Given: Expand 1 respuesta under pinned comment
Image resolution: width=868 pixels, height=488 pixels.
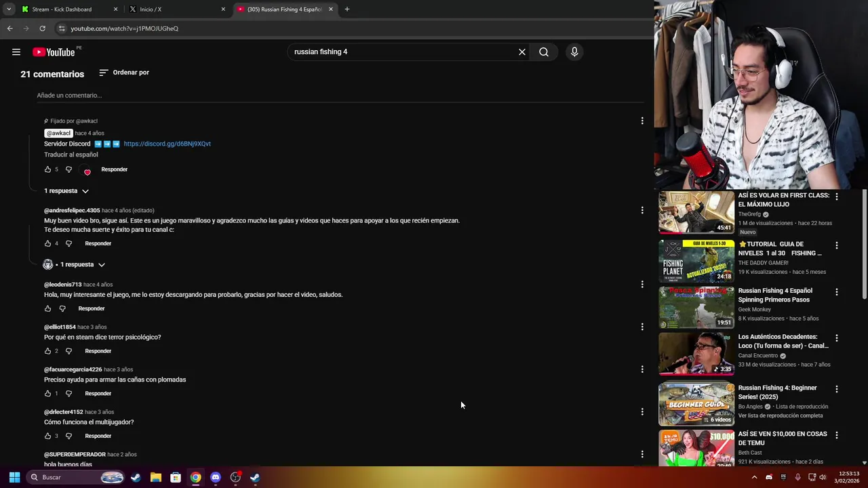Looking at the screenshot, I should 66,191.
